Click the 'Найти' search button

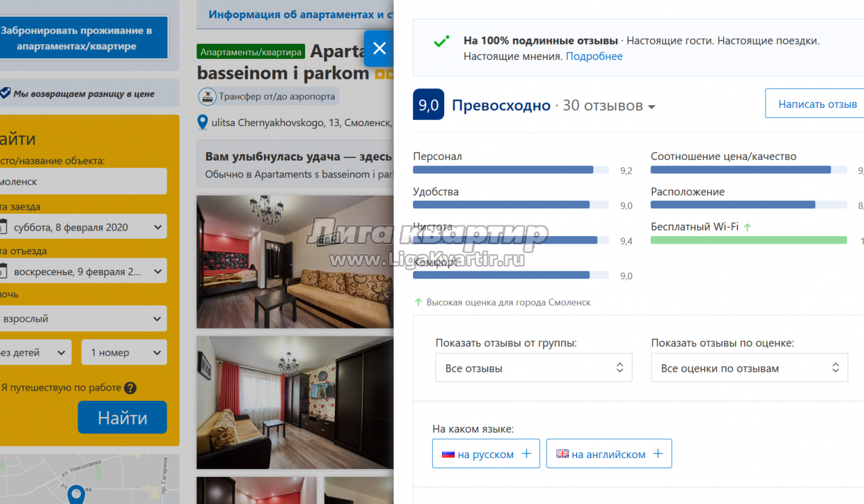pyautogui.click(x=122, y=418)
